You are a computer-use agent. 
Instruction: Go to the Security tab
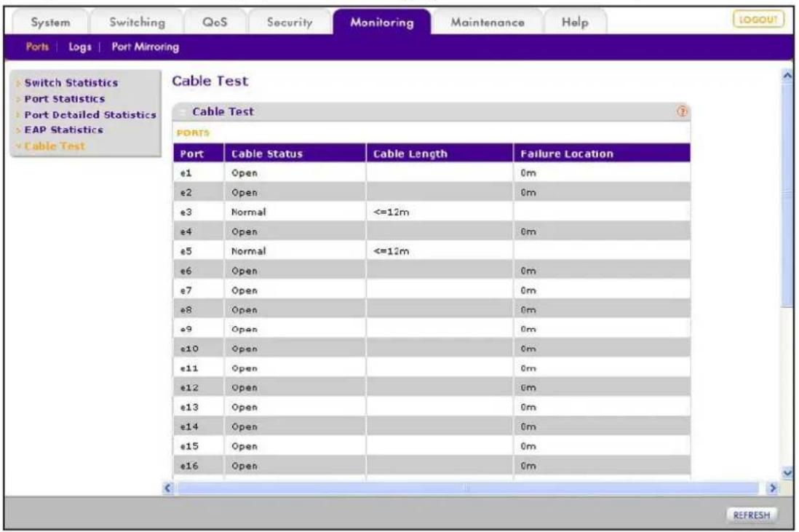[x=290, y=23]
